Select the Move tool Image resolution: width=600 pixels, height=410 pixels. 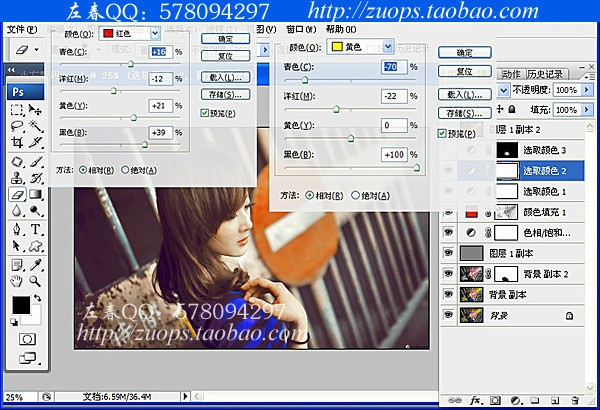36,110
